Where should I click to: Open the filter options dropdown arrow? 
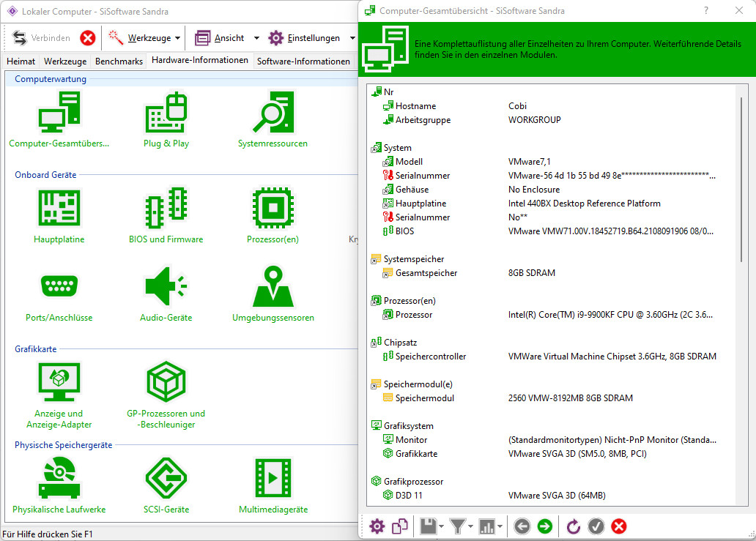pyautogui.click(x=470, y=526)
